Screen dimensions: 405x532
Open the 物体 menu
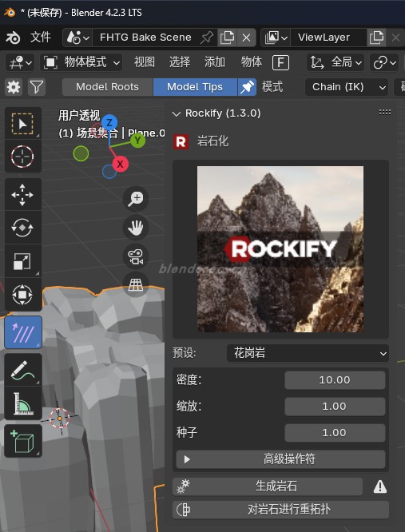pyautogui.click(x=252, y=62)
